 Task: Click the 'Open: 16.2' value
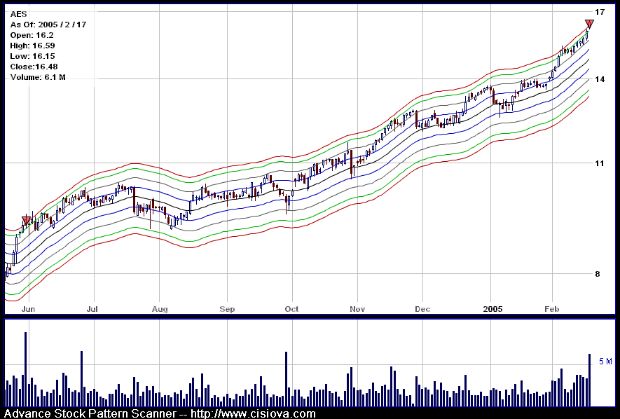tap(32, 35)
